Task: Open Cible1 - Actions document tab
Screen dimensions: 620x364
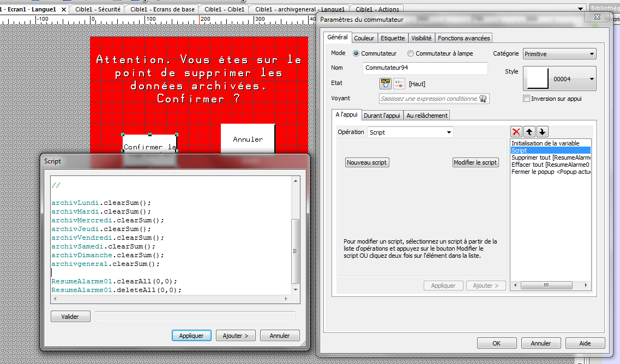Action: (x=377, y=9)
